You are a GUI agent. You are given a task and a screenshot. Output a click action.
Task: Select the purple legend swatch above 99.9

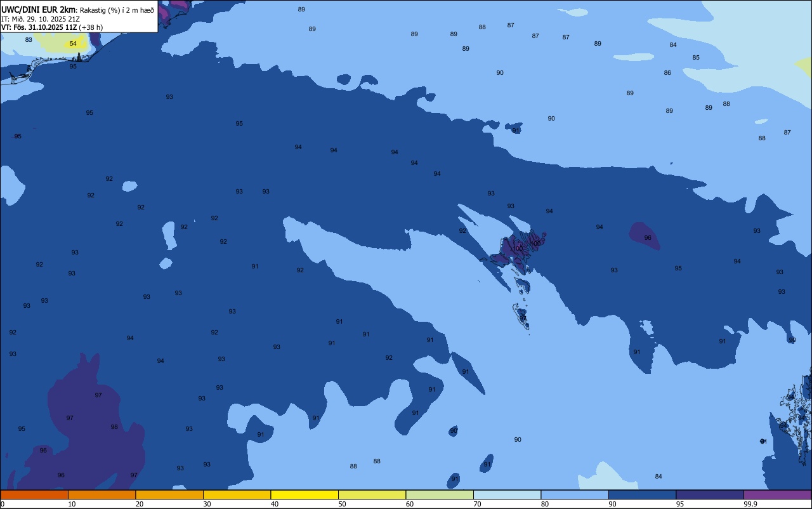(777, 494)
